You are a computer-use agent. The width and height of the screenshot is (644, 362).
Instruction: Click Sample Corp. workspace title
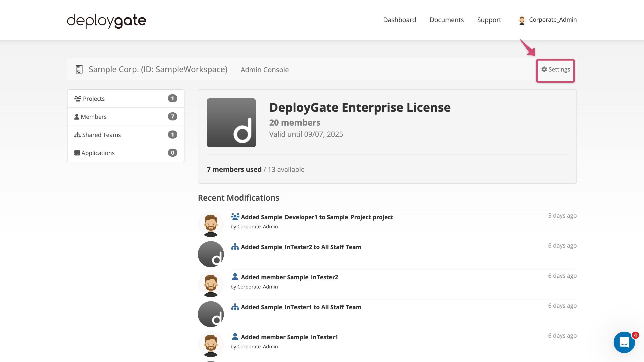click(x=158, y=69)
